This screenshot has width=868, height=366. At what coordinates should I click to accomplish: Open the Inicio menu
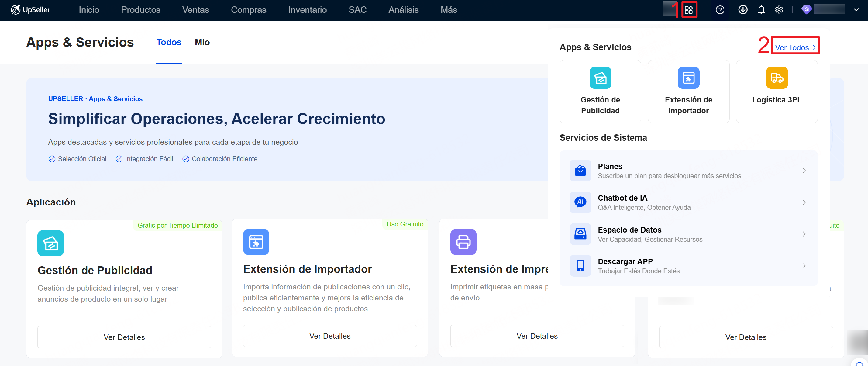[x=89, y=10]
